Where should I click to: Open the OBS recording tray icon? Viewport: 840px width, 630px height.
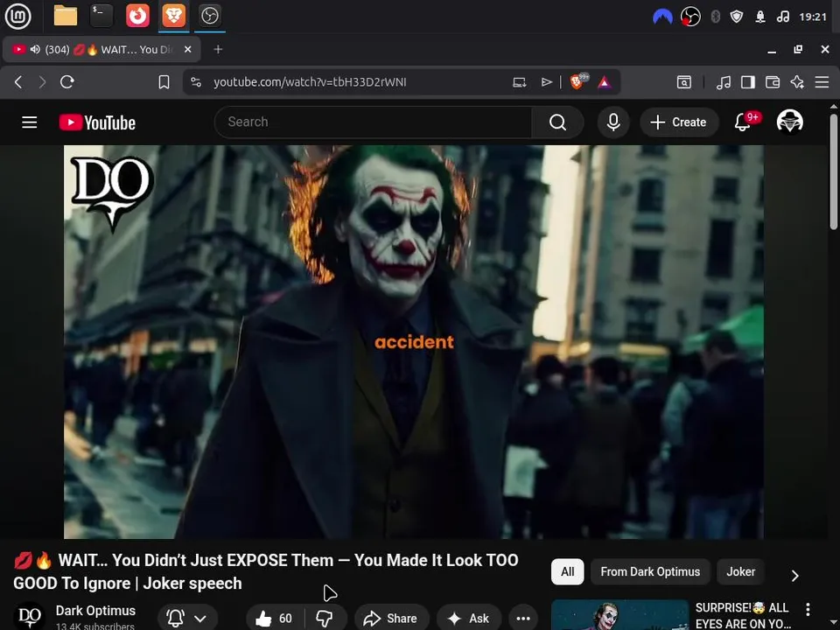pyautogui.click(x=690, y=17)
